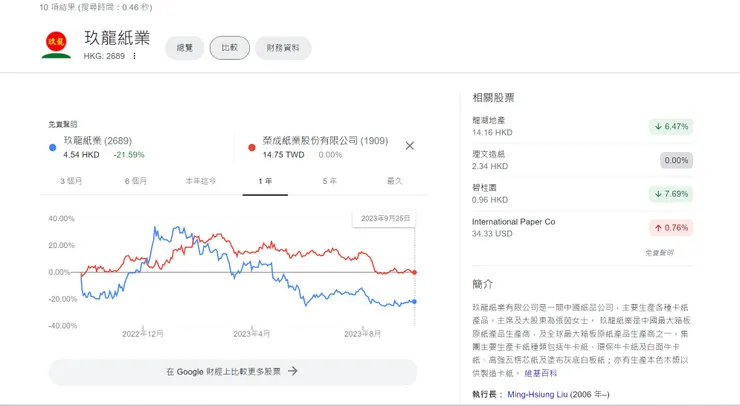740x406 pixels.
Task: Click the 簡介 section heading
Action: [x=482, y=284]
